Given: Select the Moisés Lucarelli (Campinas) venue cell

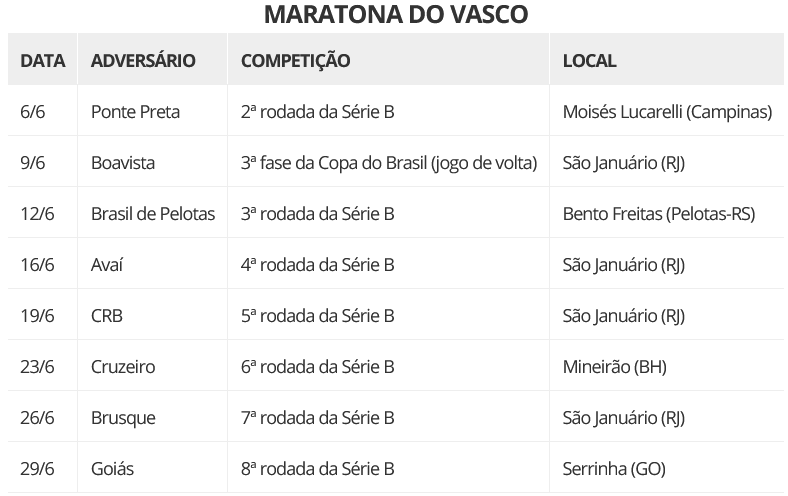Looking at the screenshot, I should point(667,112).
